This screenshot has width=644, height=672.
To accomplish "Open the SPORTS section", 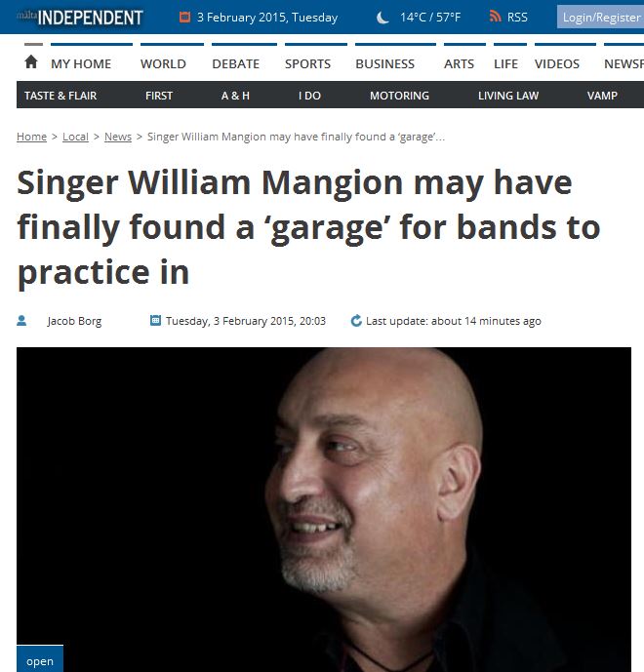I will (307, 63).
